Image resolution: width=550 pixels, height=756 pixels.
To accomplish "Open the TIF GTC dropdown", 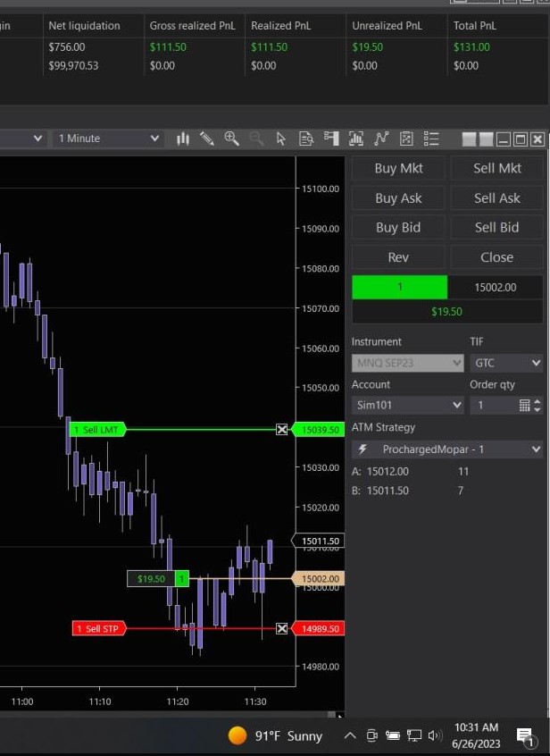I will [506, 363].
